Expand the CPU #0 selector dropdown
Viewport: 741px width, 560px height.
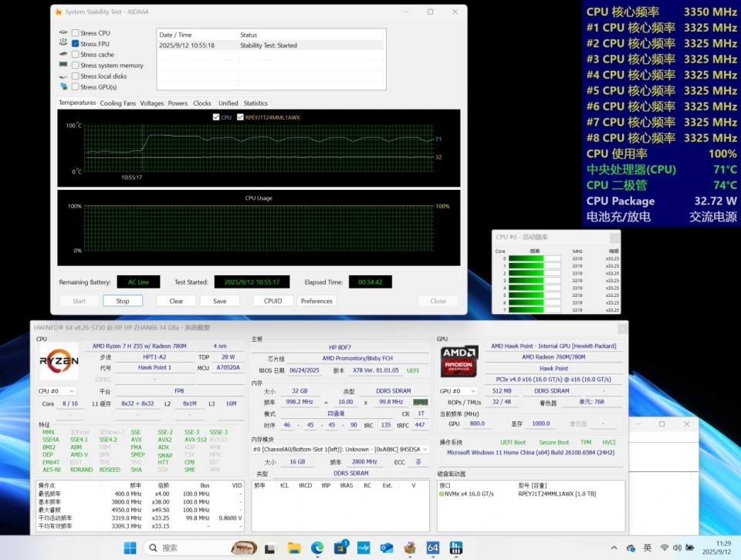coord(58,391)
